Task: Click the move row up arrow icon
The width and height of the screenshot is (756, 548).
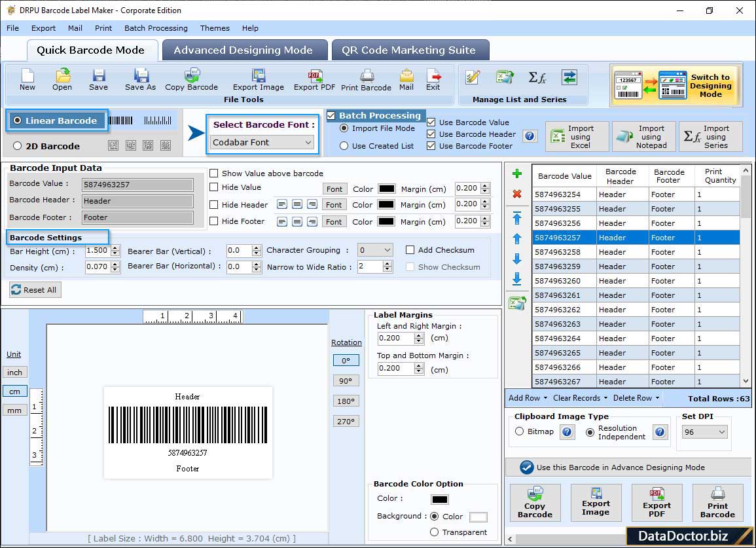Action: point(517,239)
